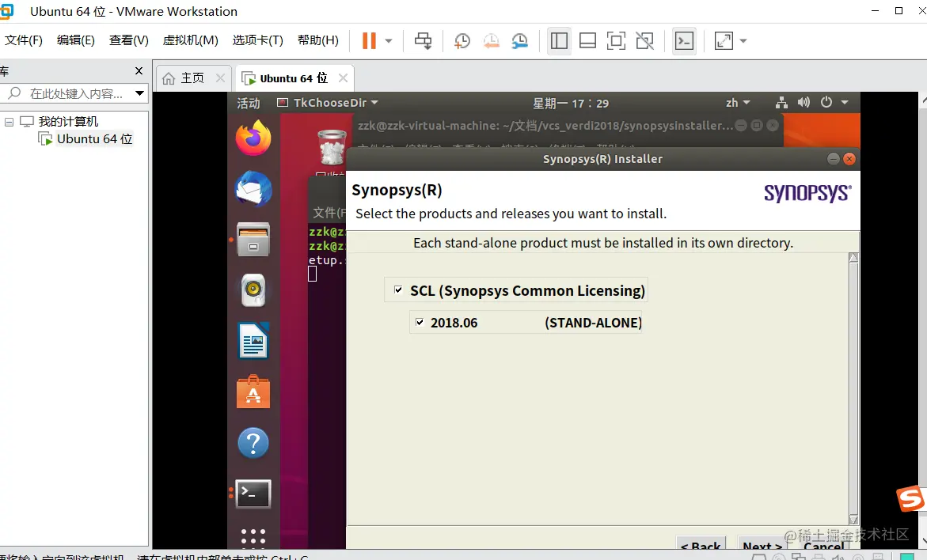
Task: Open the Ubuntu 活动 overview
Action: point(249,103)
